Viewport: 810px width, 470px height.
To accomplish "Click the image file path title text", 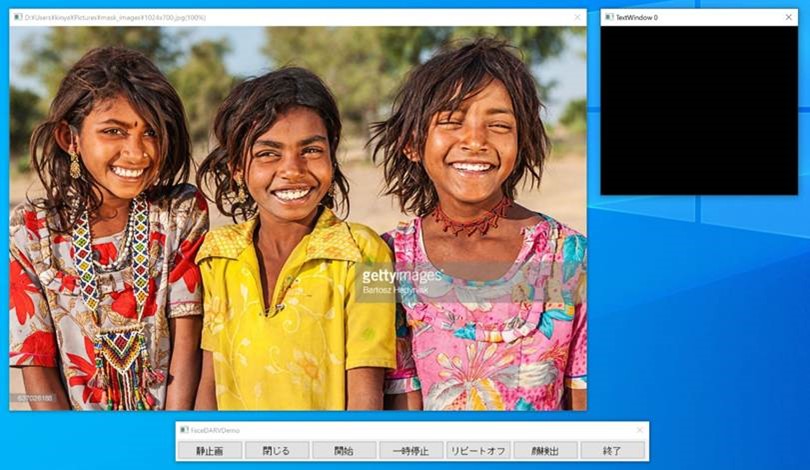I will [x=115, y=17].
